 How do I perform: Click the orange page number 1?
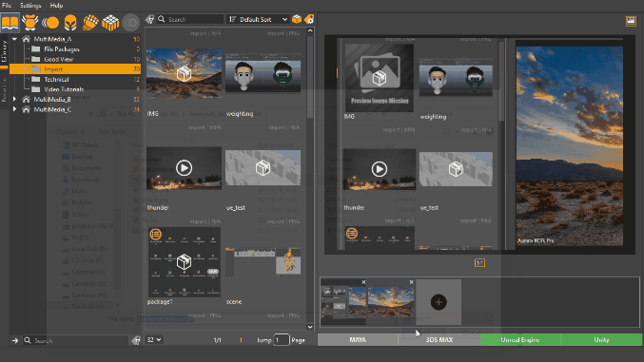coord(241,340)
